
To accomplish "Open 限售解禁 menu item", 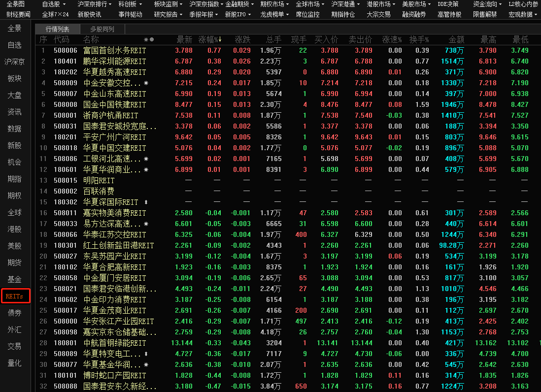I will (x=485, y=15).
